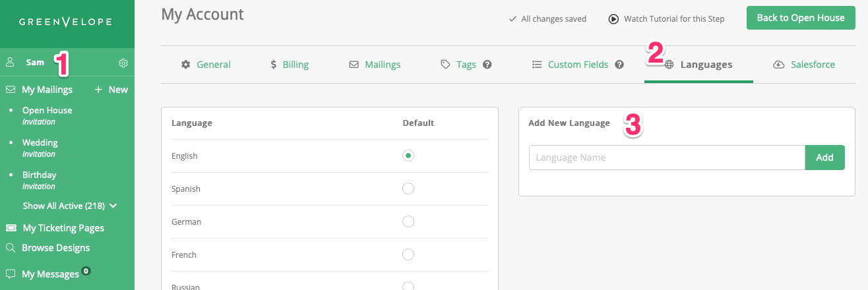Screen dimensions: 868x290
Task: Open the Billing tab
Action: [290, 65]
